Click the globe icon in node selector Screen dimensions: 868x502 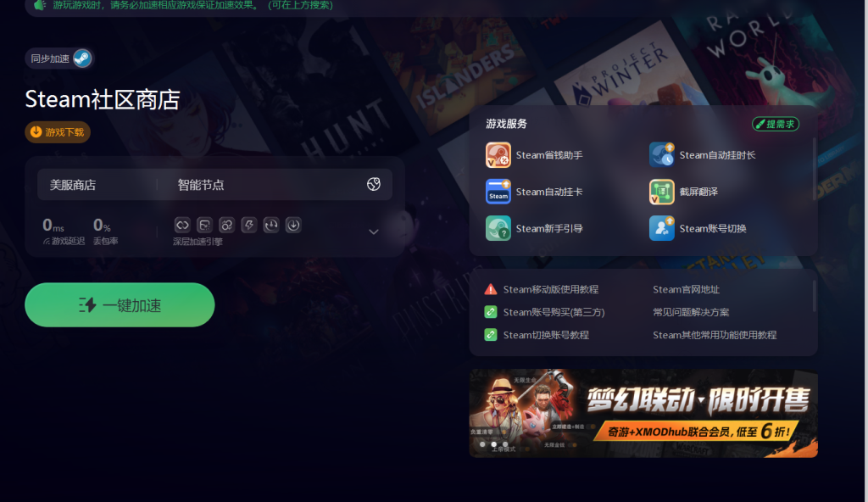tap(374, 185)
